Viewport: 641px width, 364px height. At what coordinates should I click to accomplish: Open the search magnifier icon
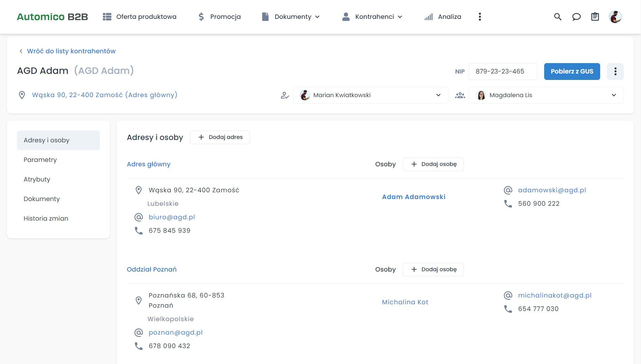(558, 17)
